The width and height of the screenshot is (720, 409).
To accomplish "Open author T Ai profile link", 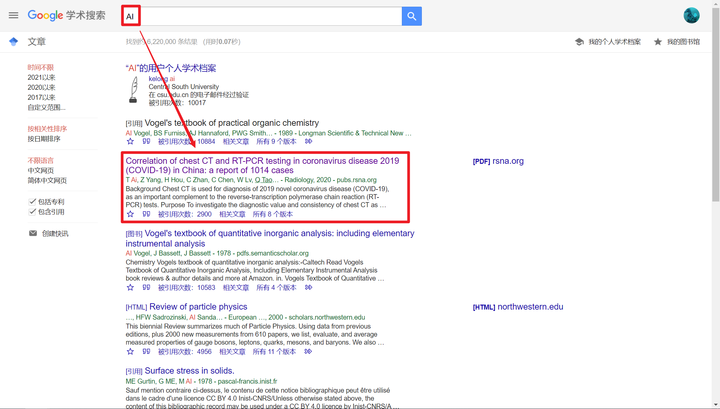I will click(x=131, y=180).
